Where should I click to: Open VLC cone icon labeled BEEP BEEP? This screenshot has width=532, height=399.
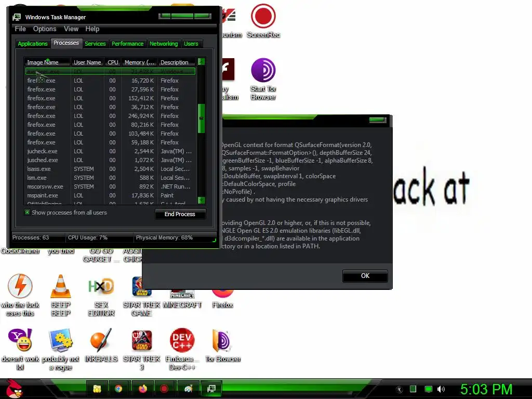[x=61, y=295]
